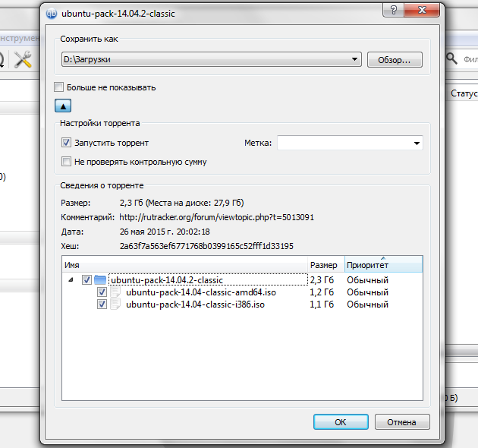Image resolution: width=478 pixels, height=448 pixels.
Task: Close the ubuntu-pack dialog with X button
Action: pyautogui.click(x=422, y=10)
